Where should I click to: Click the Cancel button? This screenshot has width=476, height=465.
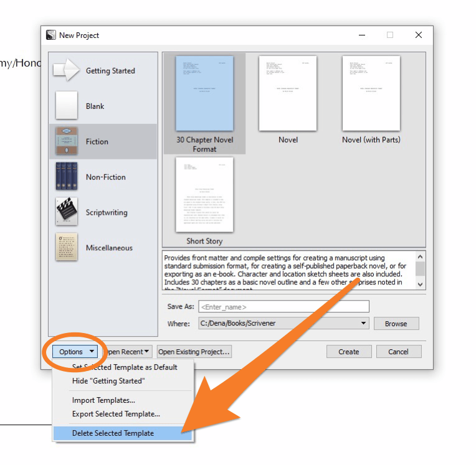(399, 352)
